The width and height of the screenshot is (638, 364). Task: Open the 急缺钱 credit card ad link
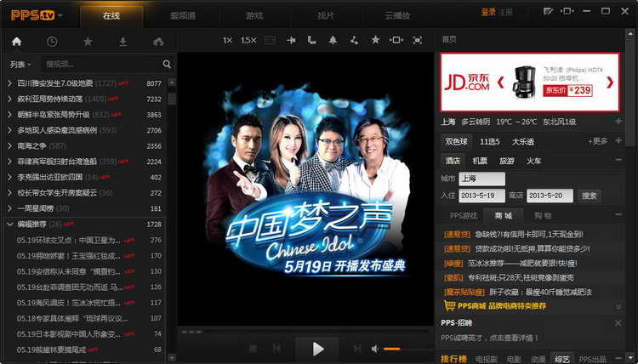pos(529,234)
